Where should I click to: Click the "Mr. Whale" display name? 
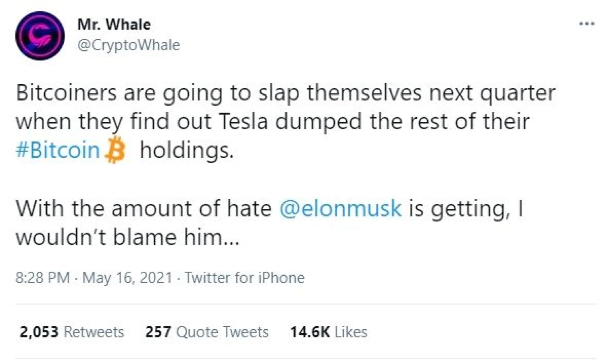click(x=114, y=24)
